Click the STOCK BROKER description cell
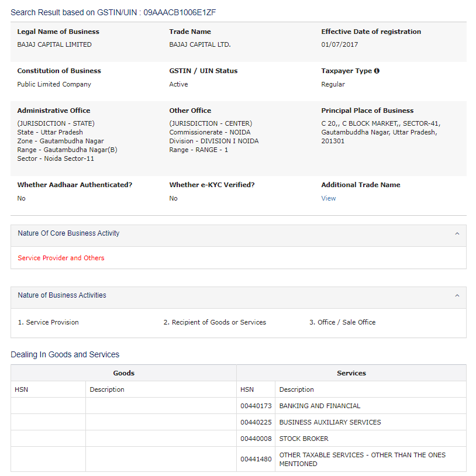The image size is (476, 476). pyautogui.click(x=371, y=439)
